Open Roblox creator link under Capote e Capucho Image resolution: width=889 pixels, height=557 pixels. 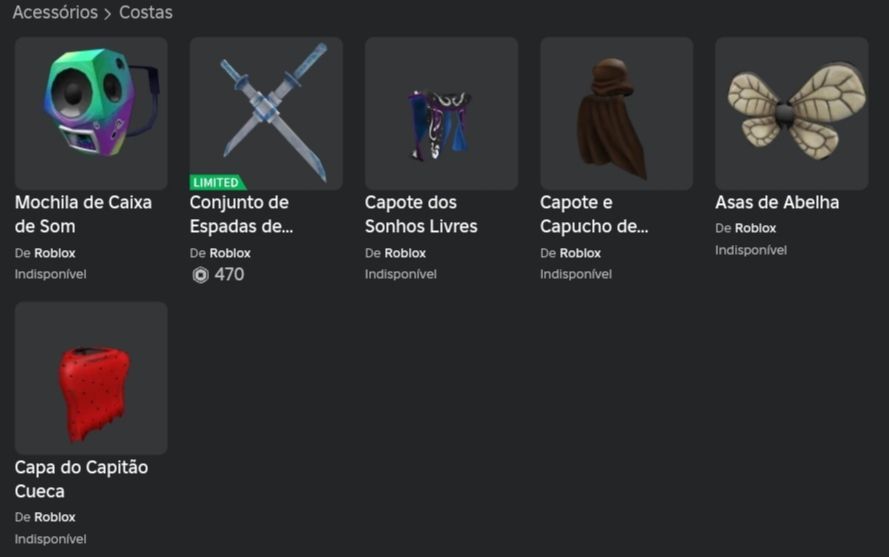point(581,253)
